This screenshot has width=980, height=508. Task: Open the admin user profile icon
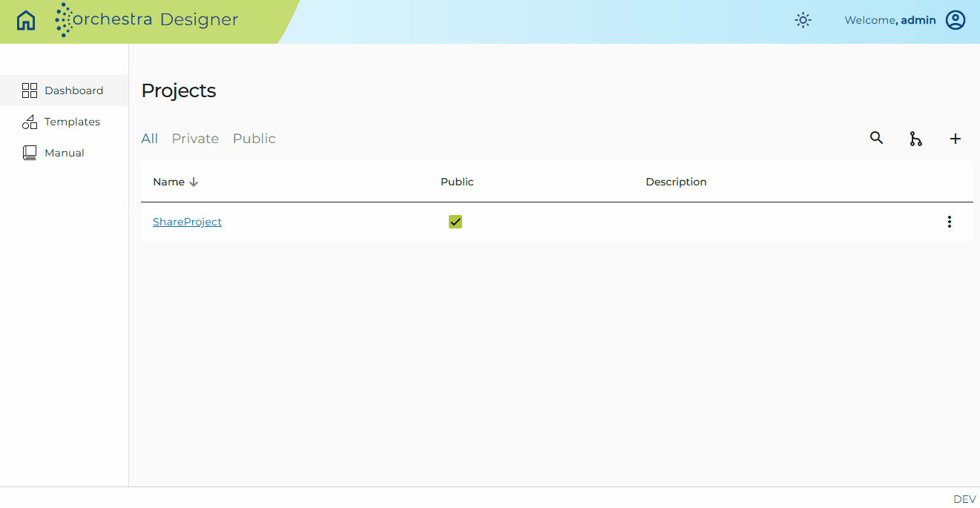(956, 20)
